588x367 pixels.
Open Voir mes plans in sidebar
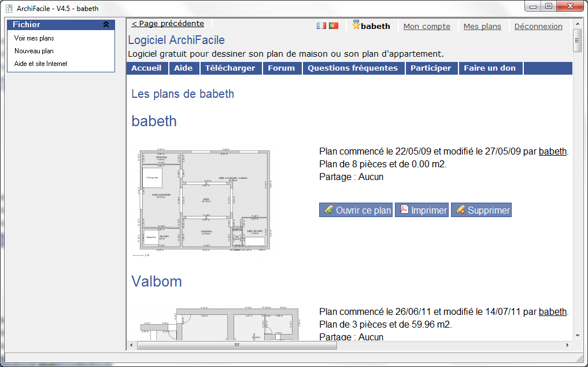[34, 38]
